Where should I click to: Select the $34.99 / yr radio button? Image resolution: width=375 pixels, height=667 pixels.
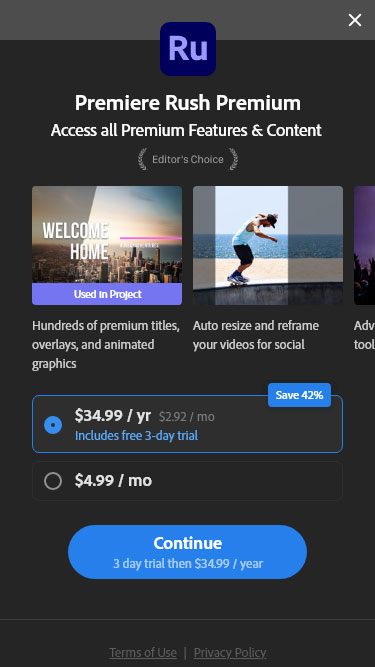click(53, 425)
